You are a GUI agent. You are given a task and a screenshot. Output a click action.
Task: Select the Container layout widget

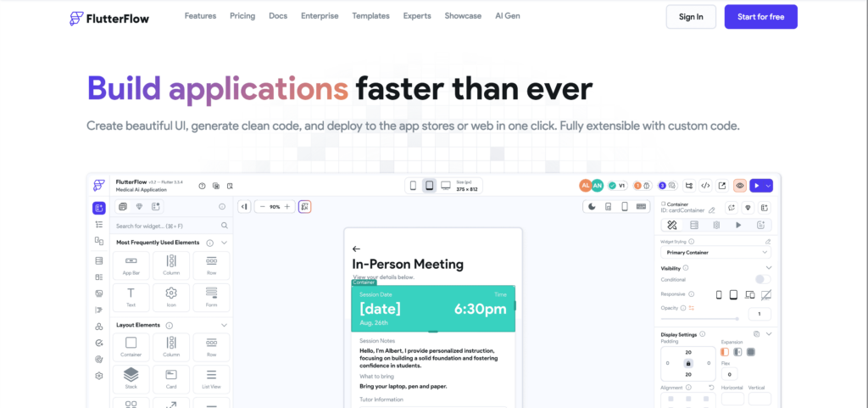click(131, 348)
